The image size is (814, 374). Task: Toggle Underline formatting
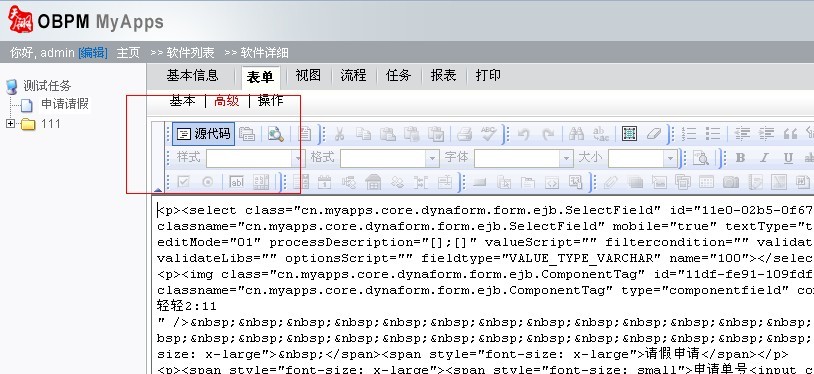(x=788, y=158)
